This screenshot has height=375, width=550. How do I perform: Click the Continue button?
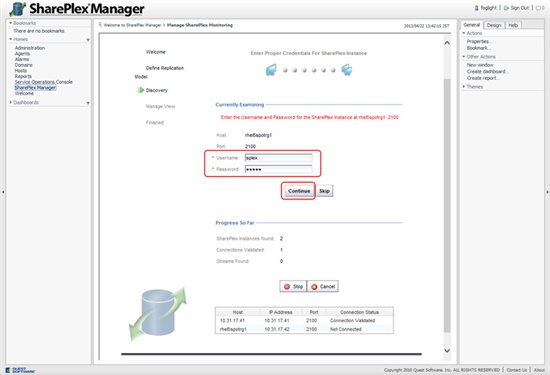pyautogui.click(x=299, y=191)
